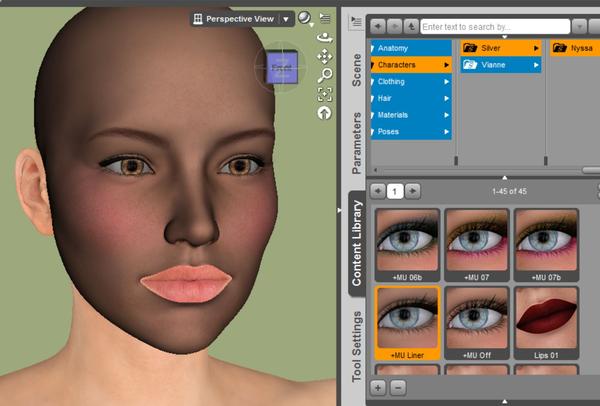Open the Vianne folder
Viewport: 600px width, 406px height.
point(501,65)
